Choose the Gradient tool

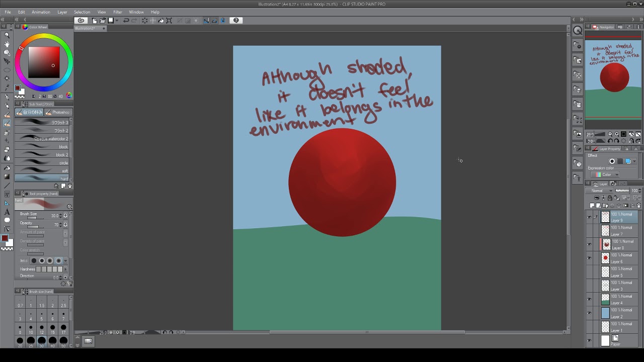tap(7, 176)
